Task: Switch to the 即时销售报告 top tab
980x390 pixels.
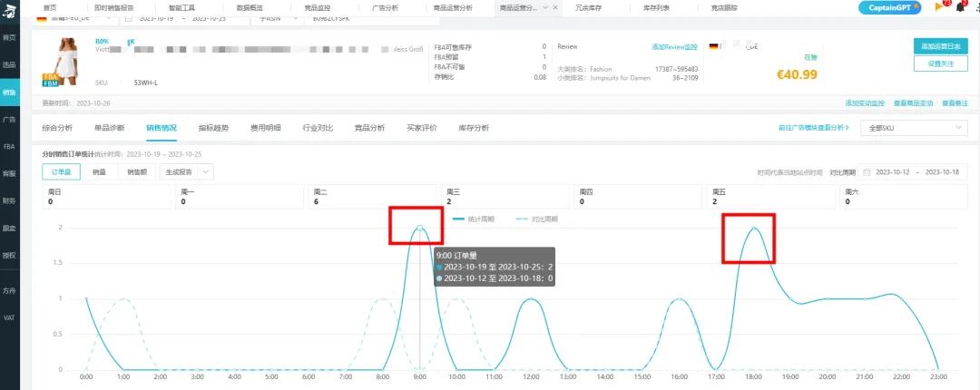Action: click(x=113, y=8)
